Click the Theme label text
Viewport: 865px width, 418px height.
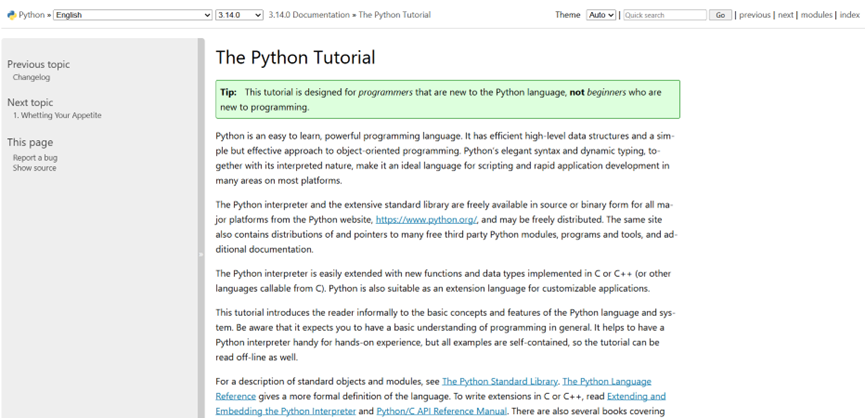click(568, 15)
